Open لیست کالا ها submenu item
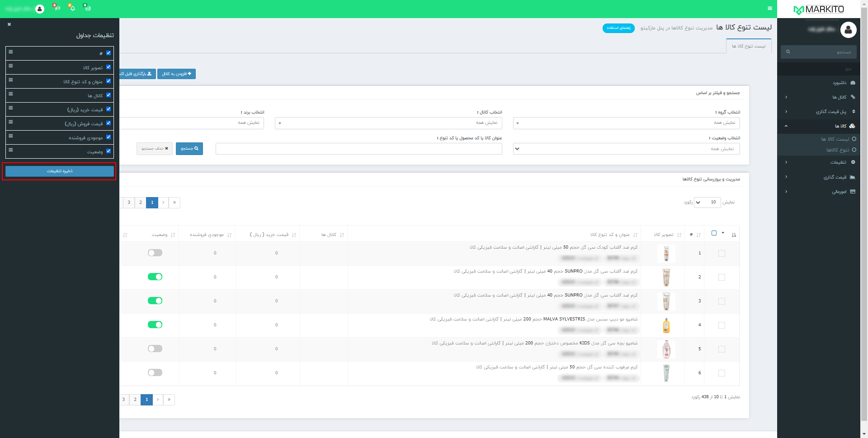The width and height of the screenshot is (868, 438). 835,139
